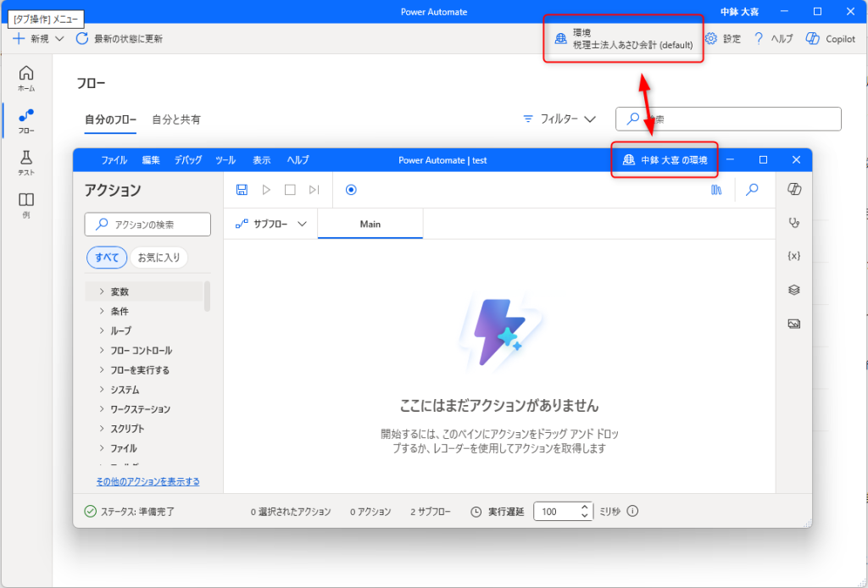
Task: Open the Home page in the sidebar
Action: coord(26,79)
